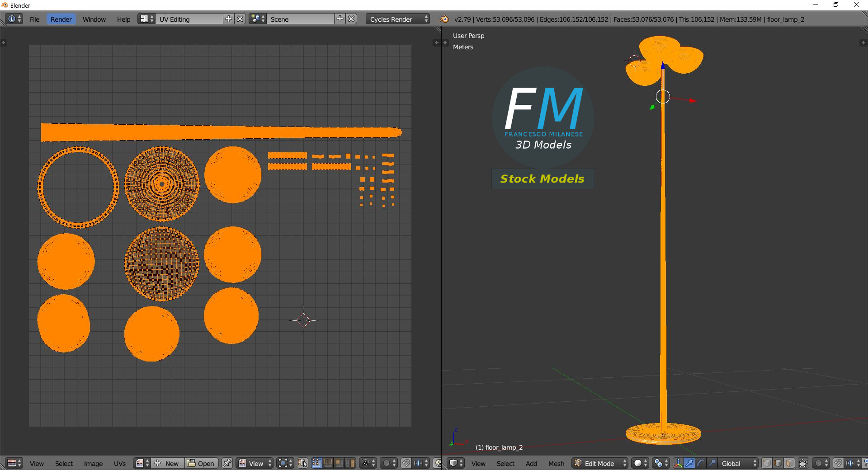Open the UV editor type selector
This screenshot has height=470, width=868.
[14, 463]
